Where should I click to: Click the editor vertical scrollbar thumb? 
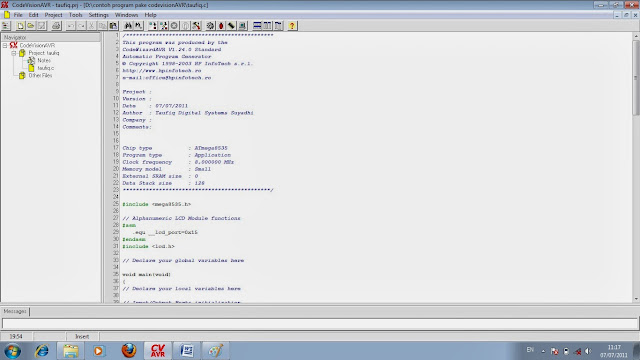point(636,78)
